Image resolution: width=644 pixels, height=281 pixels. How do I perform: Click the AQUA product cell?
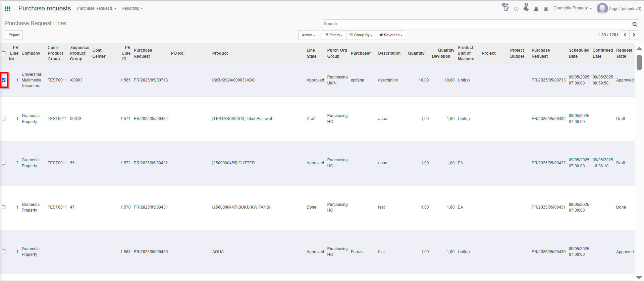[218, 252]
